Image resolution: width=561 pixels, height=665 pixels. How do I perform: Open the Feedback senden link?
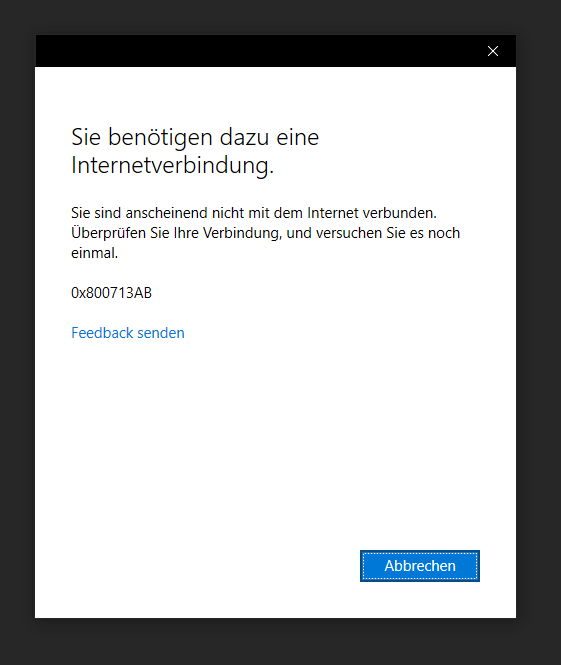coord(128,333)
